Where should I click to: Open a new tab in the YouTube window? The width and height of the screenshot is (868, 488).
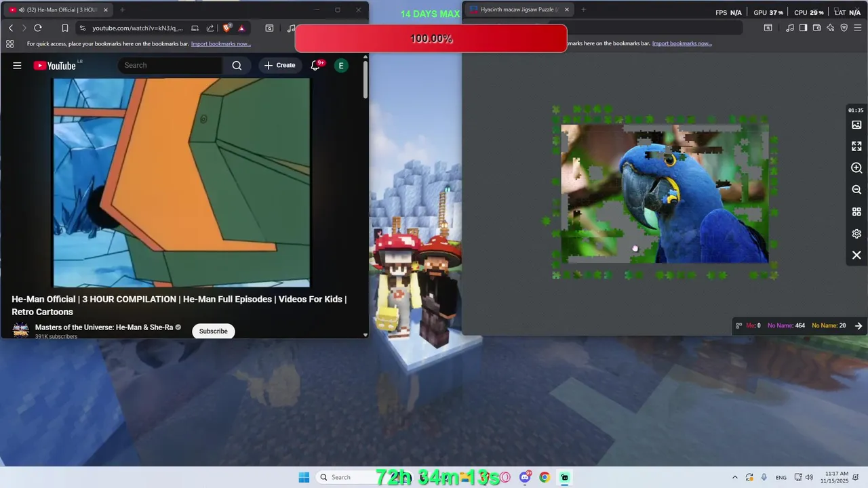[122, 9]
